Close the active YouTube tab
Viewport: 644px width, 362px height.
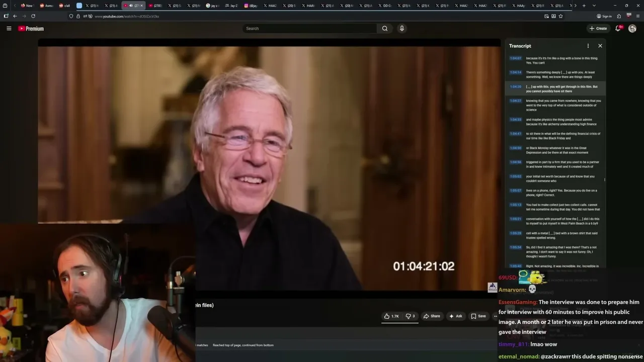(x=141, y=6)
